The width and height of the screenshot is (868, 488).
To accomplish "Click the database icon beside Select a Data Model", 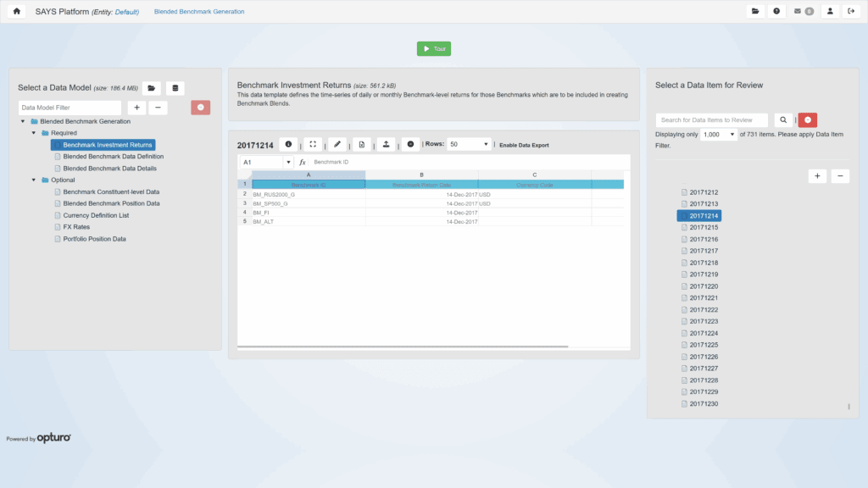I will point(175,88).
